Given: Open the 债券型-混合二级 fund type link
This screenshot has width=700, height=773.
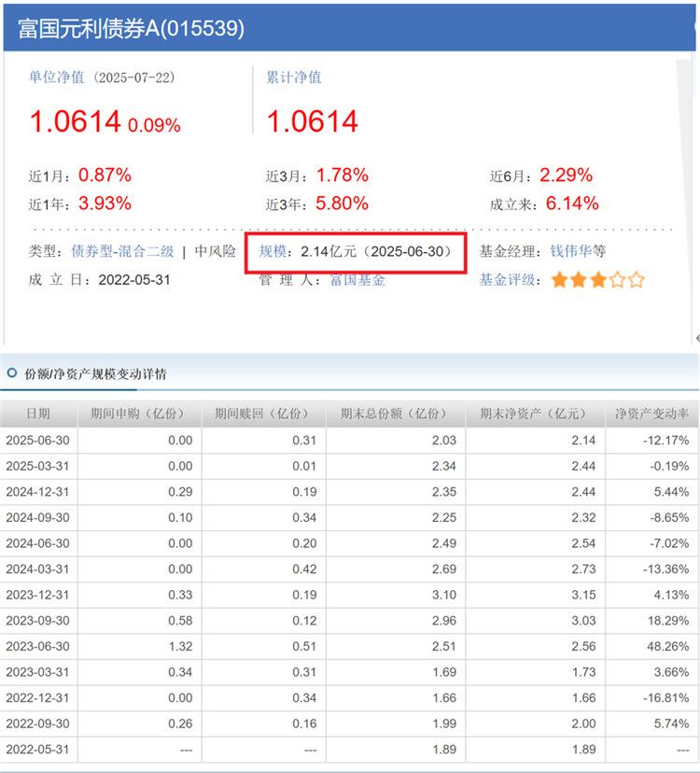Looking at the screenshot, I should [123, 251].
